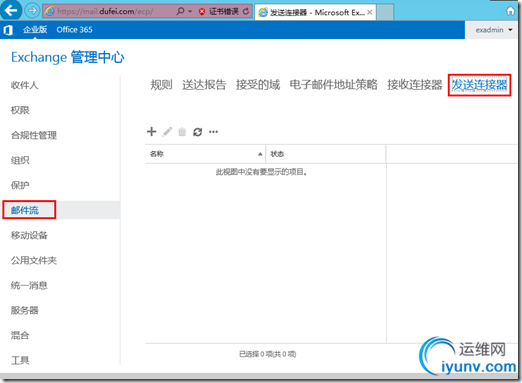Switch to the 送达报告 tab
522x383 pixels.
pyautogui.click(x=204, y=85)
